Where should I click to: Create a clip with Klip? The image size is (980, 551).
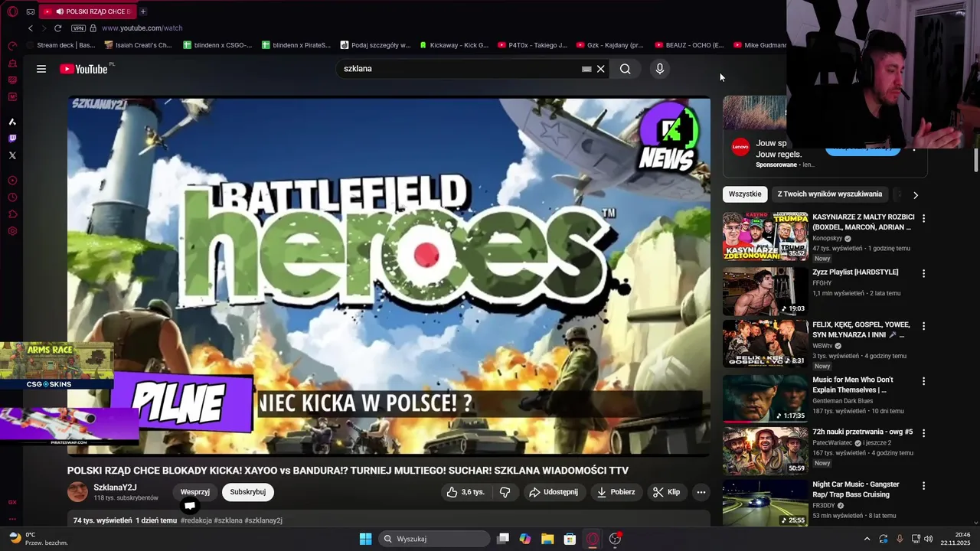pyautogui.click(x=667, y=492)
